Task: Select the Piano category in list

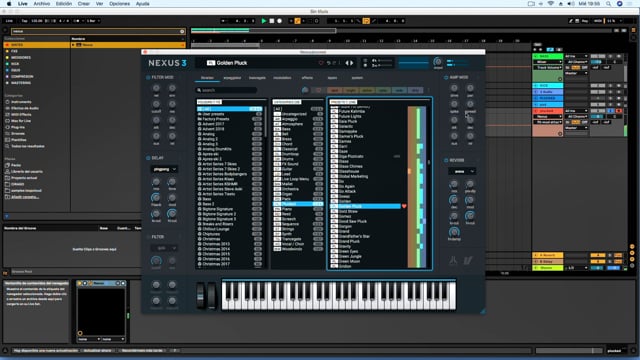Action: (298, 209)
